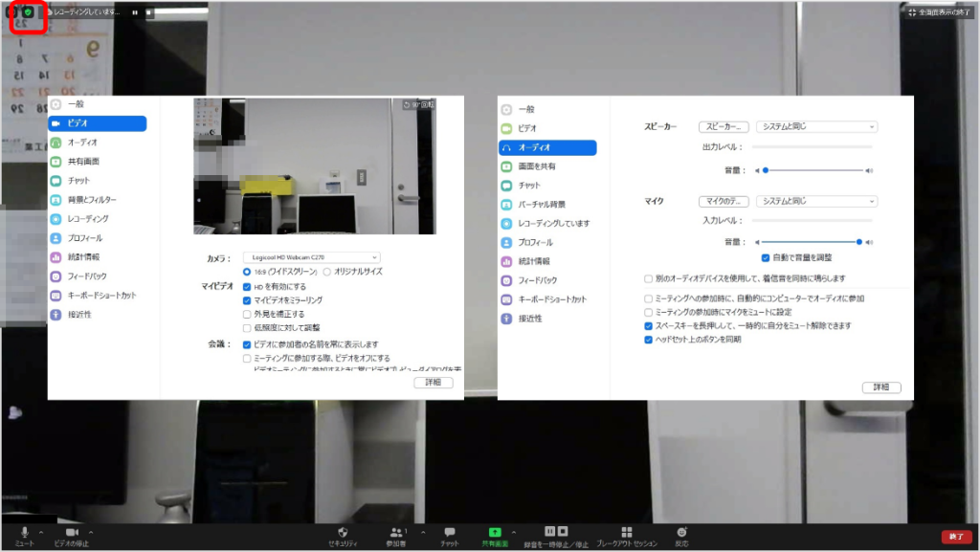Click the レコーディング icon in the video settings panel
The height and width of the screenshot is (552, 980).
(x=56, y=219)
